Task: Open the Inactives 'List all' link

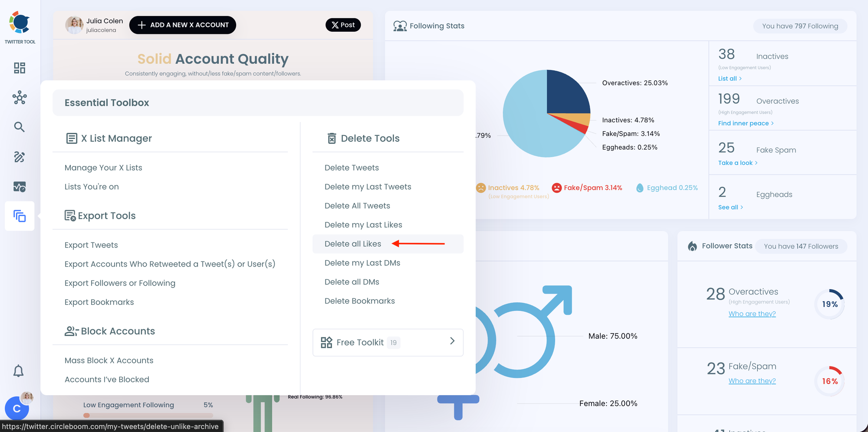Action: [x=729, y=79]
